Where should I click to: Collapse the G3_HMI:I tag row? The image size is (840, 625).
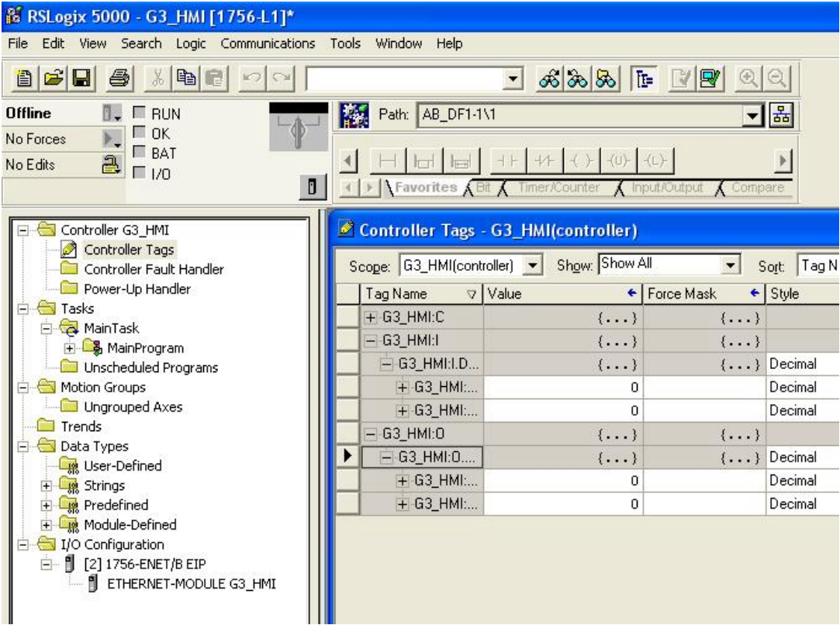(370, 340)
